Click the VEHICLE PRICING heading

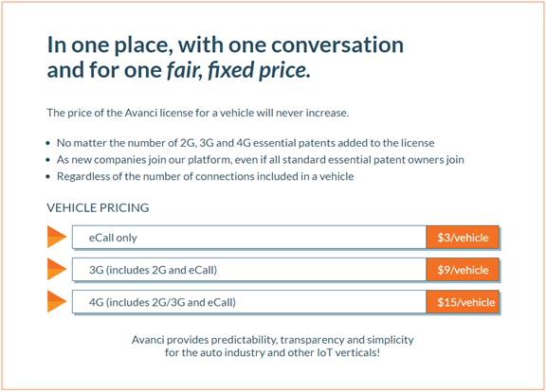pos(98,207)
